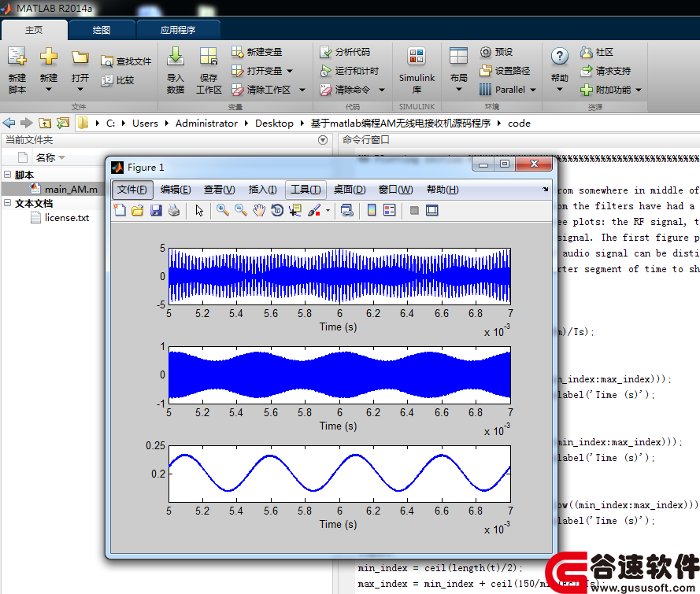Open the 工具(T) menu in Figure 1

306,190
